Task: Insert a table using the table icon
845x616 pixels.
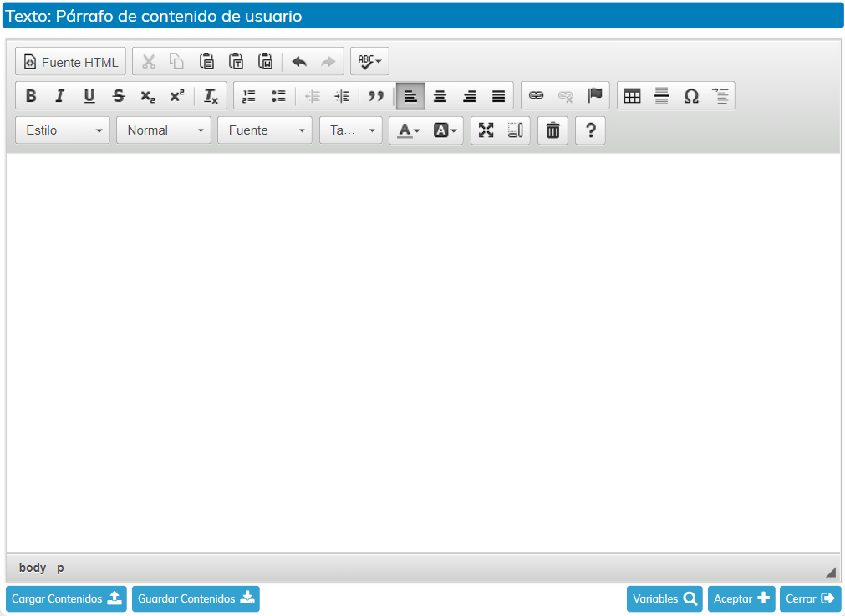Action: [633, 96]
